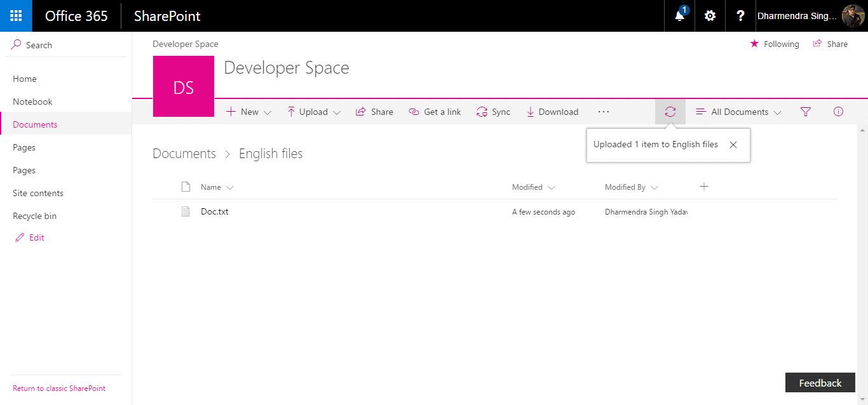868x405 pixels.
Task: Open the help question mark
Action: 740,16
